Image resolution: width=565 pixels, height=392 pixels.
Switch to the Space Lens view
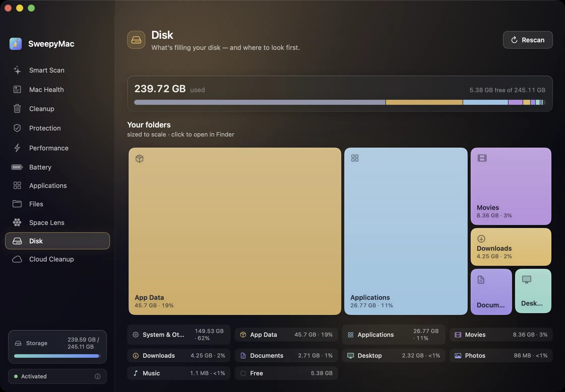point(58,222)
